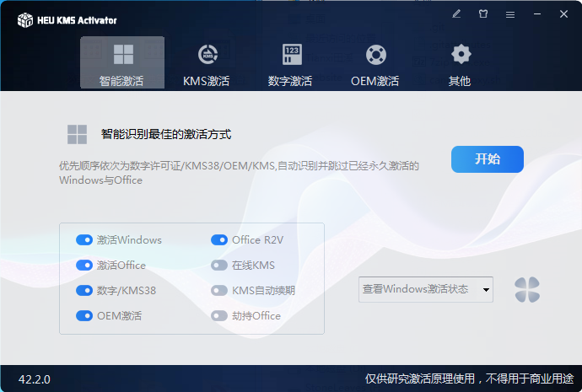Go to the 其他 settings tab
This screenshot has width=582, height=392.
click(460, 65)
